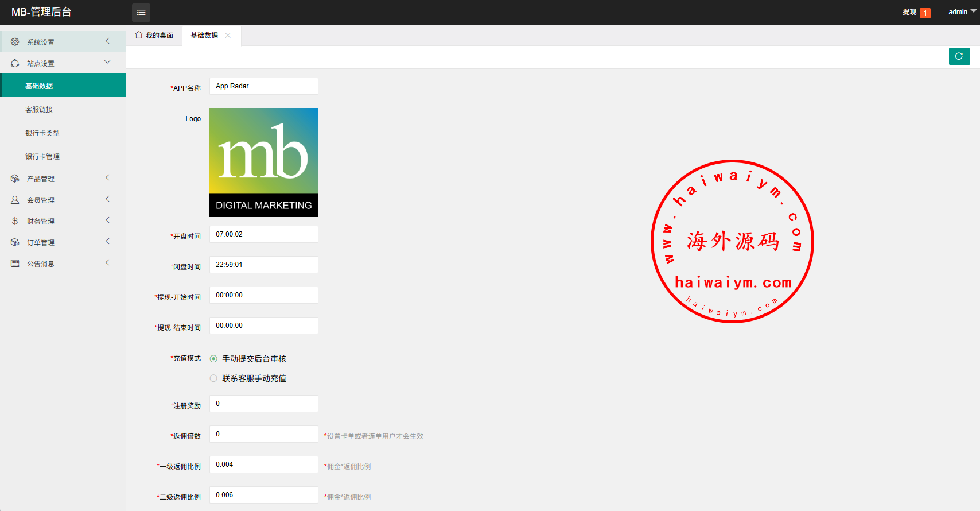
Task: Click the mb Digital Marketing logo image
Action: 263,162
